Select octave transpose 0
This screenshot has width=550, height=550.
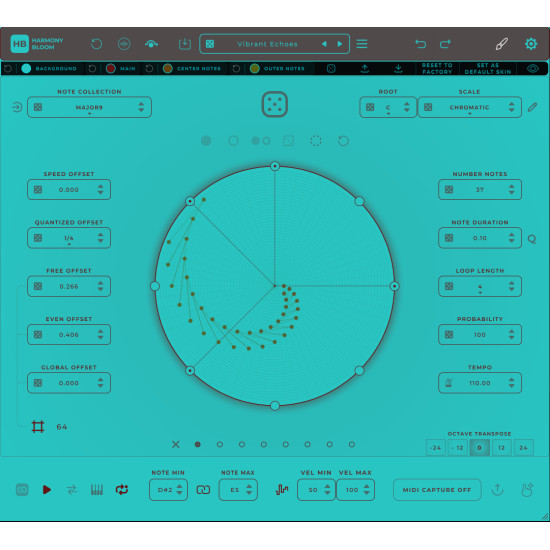pos(479,448)
